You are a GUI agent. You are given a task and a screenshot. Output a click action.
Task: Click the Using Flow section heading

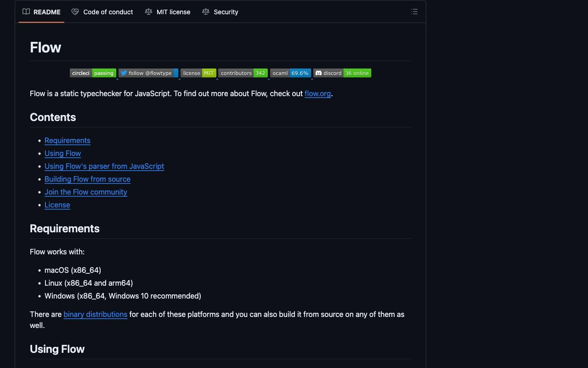57,349
